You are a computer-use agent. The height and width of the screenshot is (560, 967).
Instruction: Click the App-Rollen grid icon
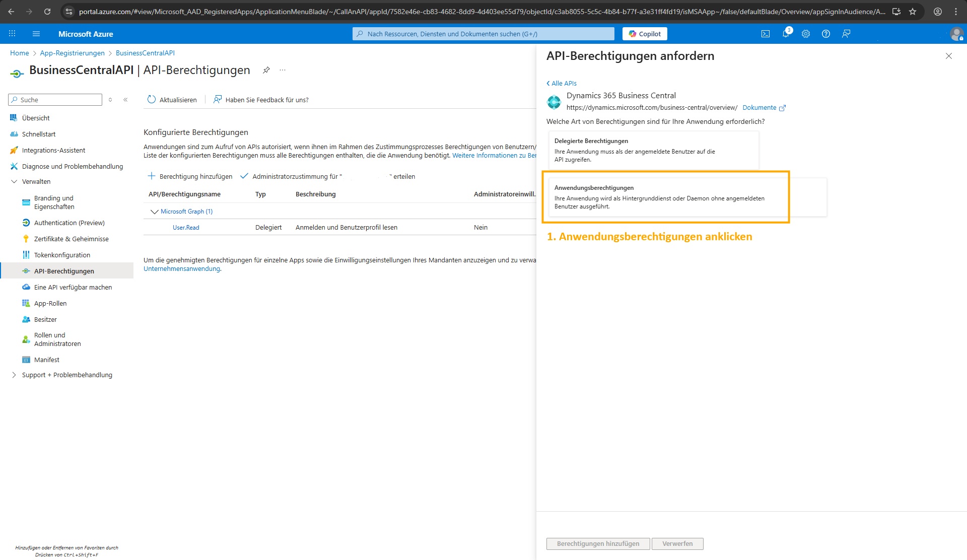pyautogui.click(x=26, y=303)
